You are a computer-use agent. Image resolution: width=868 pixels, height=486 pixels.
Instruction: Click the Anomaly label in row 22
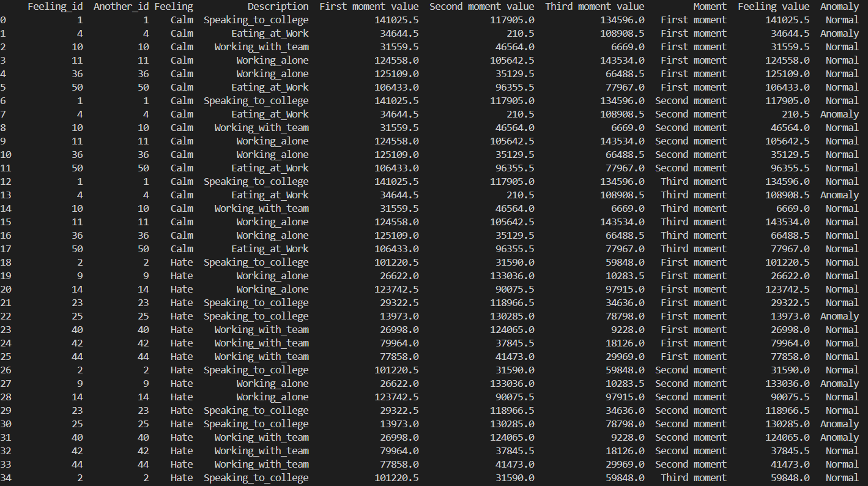[839, 316]
